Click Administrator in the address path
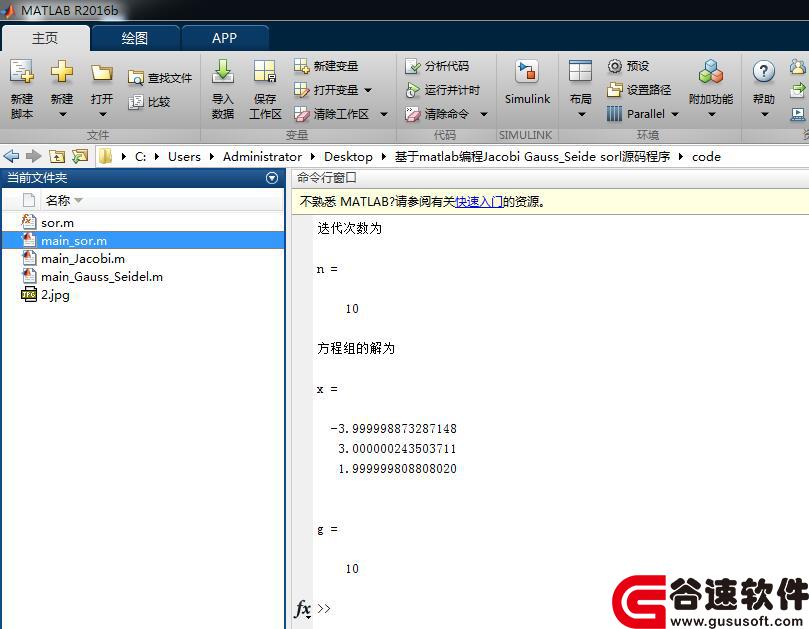The height and width of the screenshot is (629, 809). click(262, 156)
